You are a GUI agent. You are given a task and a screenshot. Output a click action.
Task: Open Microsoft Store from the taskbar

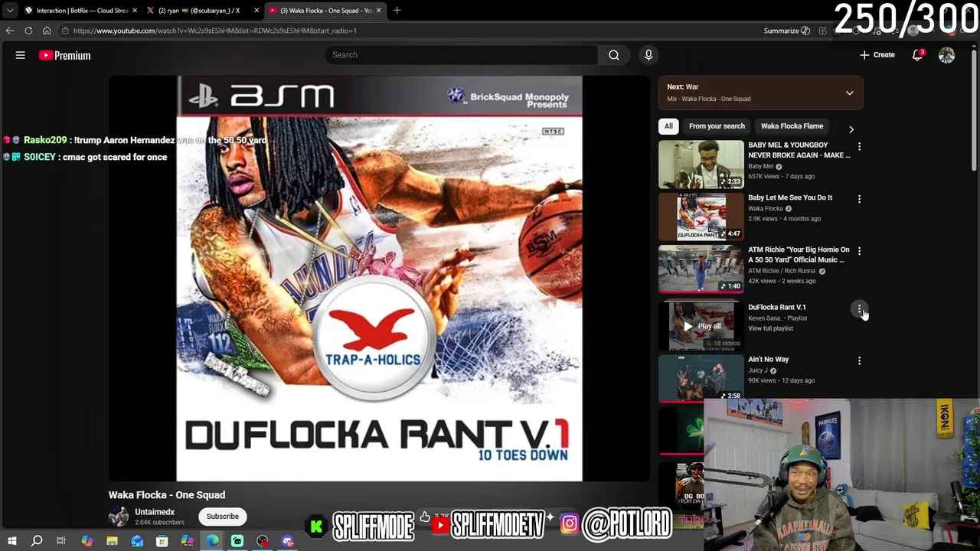click(162, 541)
